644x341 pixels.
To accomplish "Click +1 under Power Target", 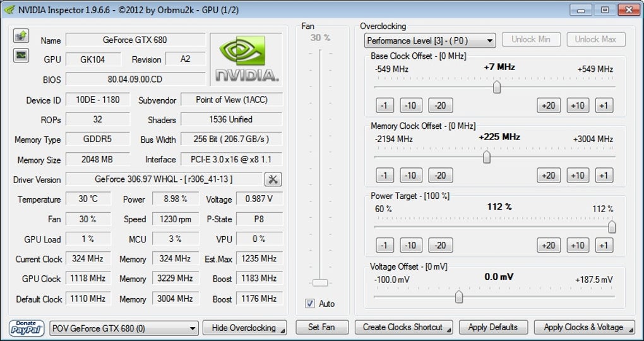I will pyautogui.click(x=604, y=245).
